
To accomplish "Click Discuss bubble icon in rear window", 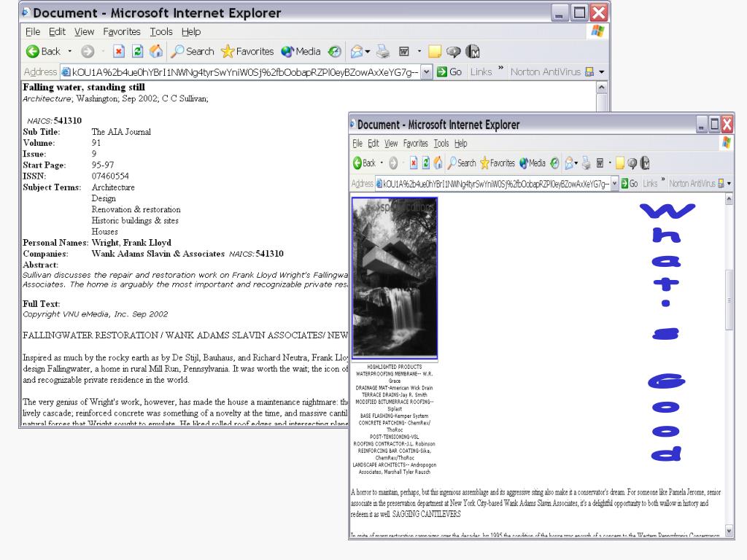I will point(453,52).
